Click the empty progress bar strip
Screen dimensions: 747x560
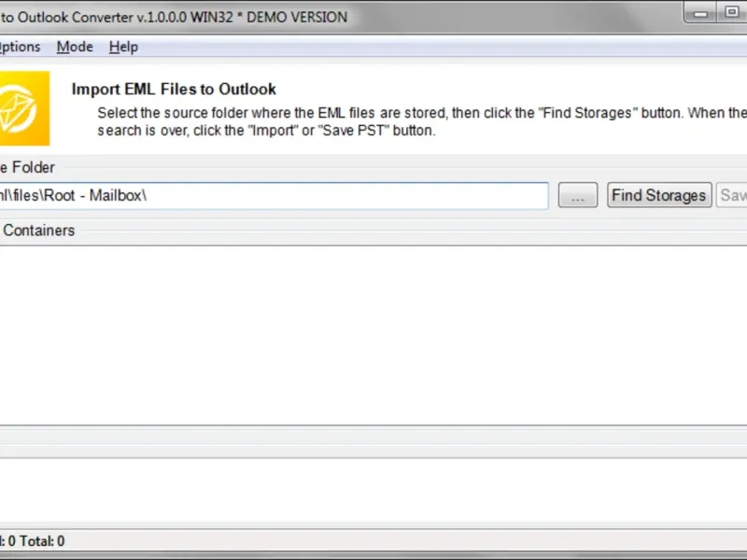373,438
